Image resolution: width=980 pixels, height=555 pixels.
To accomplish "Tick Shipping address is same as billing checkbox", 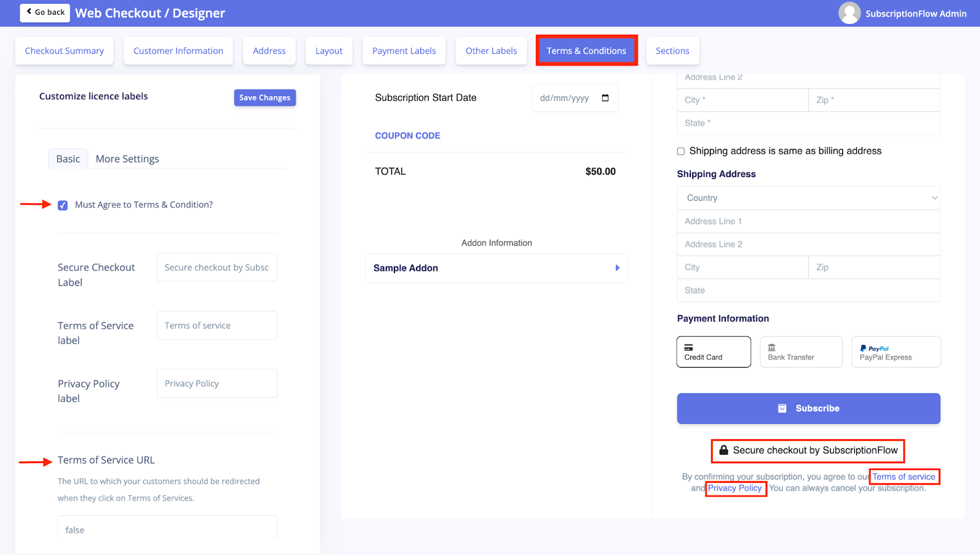I will point(680,151).
